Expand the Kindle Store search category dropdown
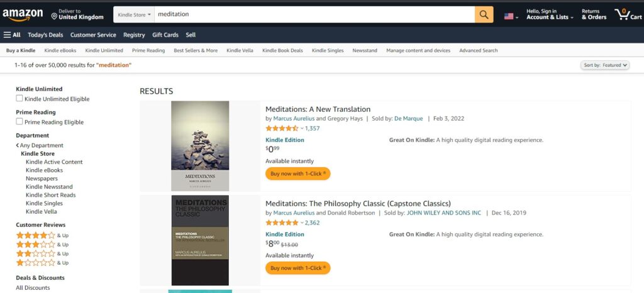 (x=134, y=14)
